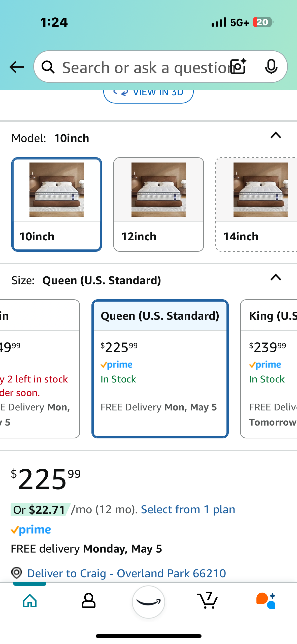Image resolution: width=297 pixels, height=644 pixels.
Task: Tap the Search or ask a question field
Action: [x=144, y=67]
